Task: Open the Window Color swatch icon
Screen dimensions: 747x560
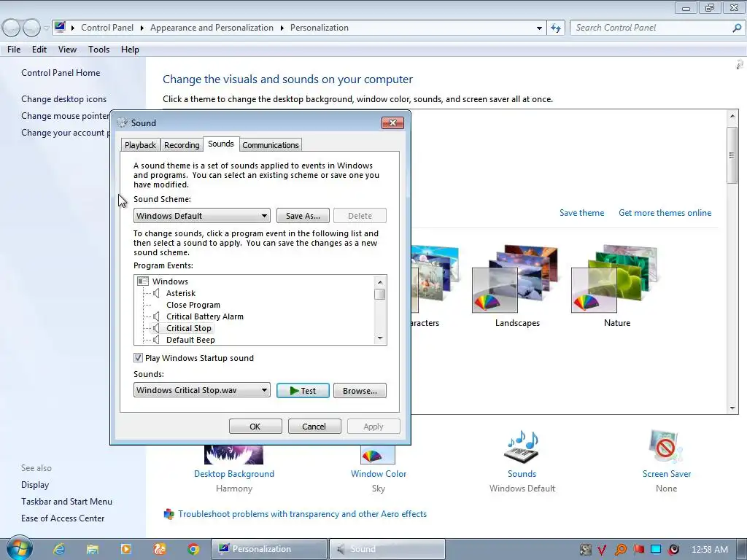Action: click(x=378, y=455)
